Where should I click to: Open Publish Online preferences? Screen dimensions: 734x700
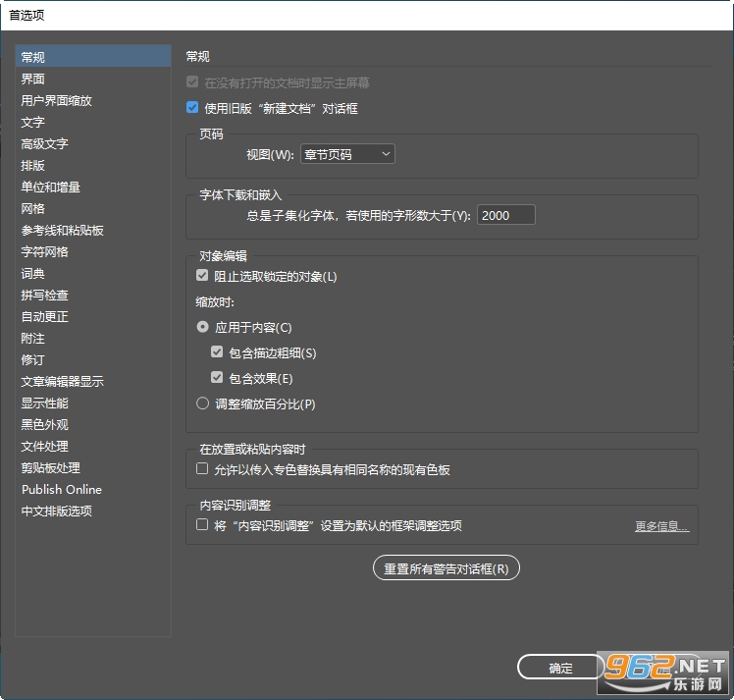click(93, 489)
